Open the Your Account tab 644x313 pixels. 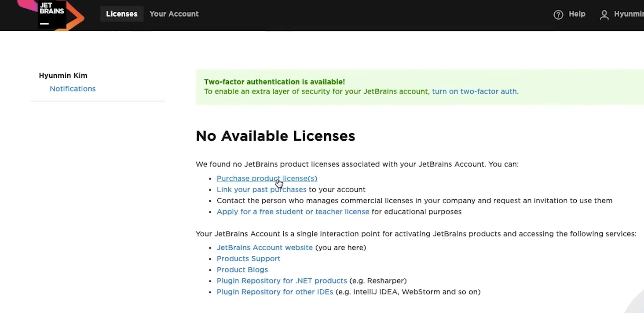174,14
